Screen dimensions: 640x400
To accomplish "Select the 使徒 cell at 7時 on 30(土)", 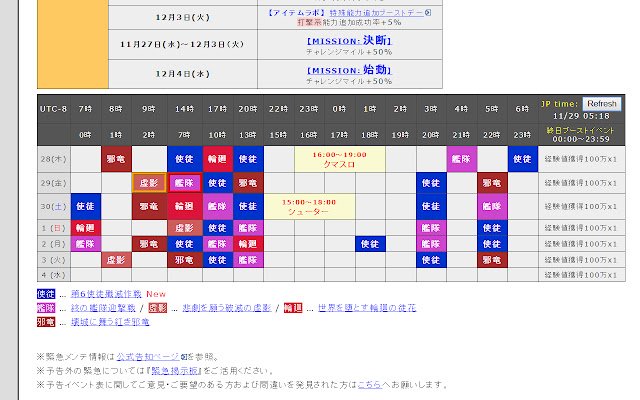I will click(85, 207).
